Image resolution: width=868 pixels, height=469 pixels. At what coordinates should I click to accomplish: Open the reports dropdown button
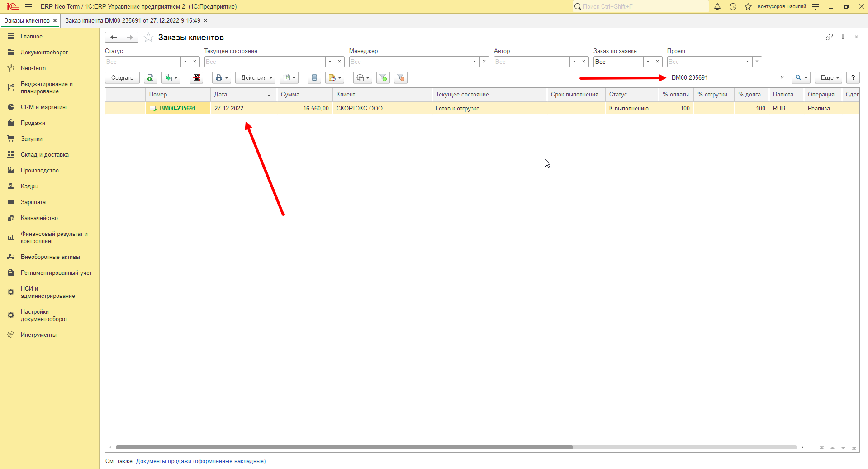click(289, 78)
